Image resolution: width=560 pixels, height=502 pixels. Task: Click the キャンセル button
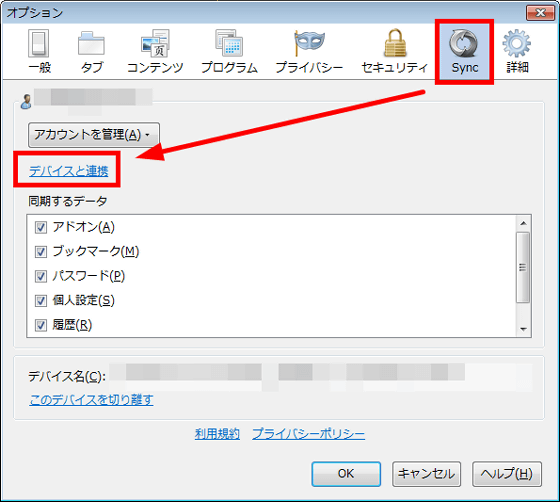(426, 474)
